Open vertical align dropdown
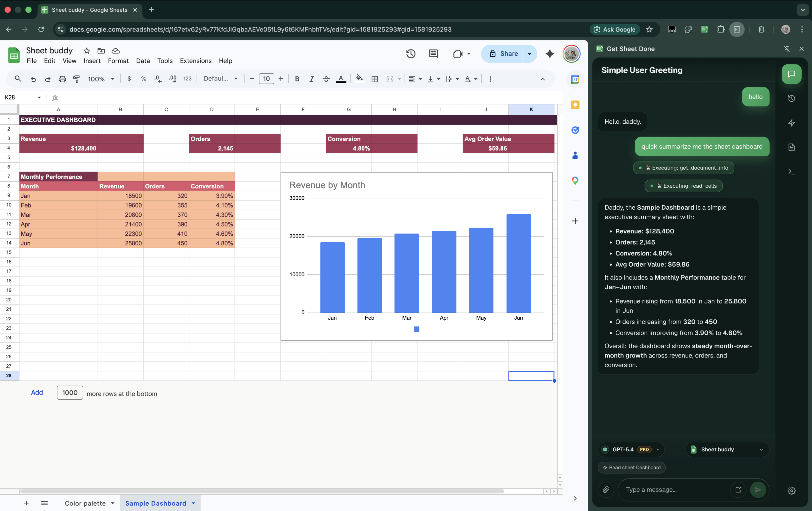Screen dimensions: 812x511 434,79
